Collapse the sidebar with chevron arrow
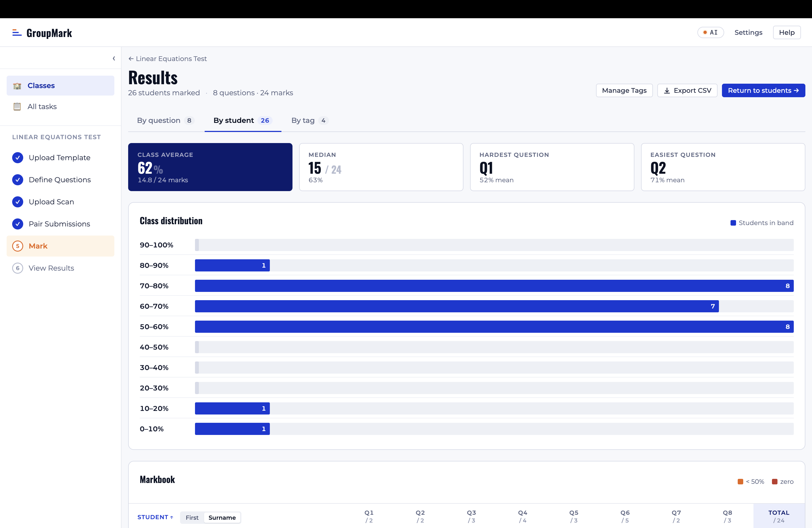Image resolution: width=812 pixels, height=528 pixels. click(x=114, y=58)
